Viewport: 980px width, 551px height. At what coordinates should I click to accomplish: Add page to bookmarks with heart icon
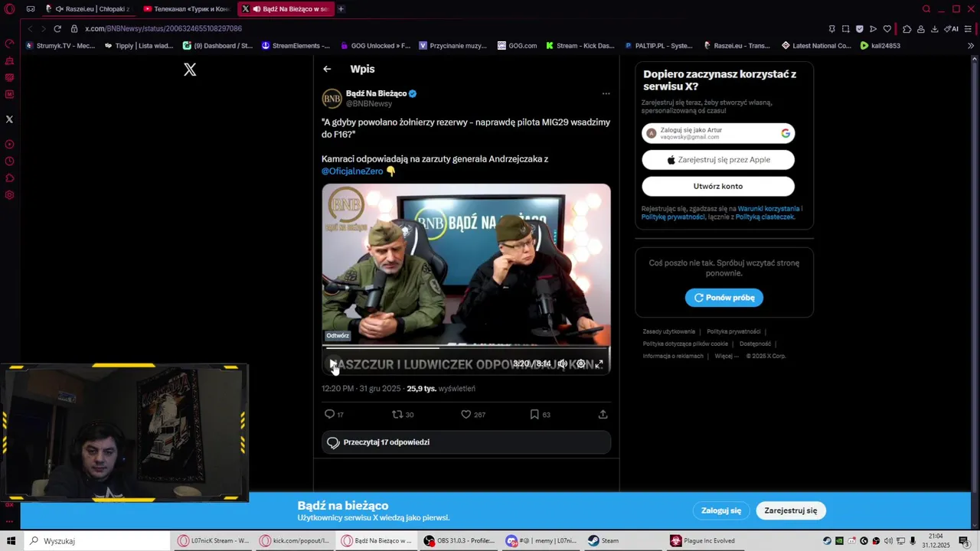click(887, 29)
